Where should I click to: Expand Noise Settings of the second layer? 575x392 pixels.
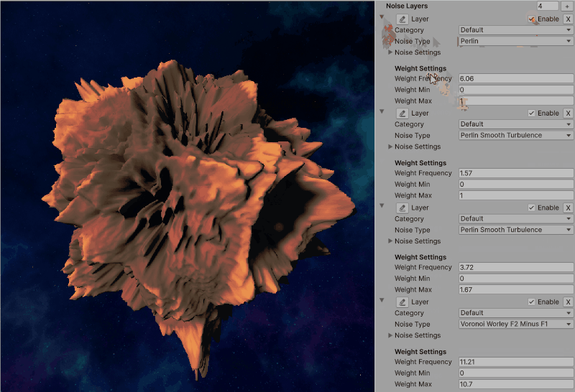(x=390, y=146)
